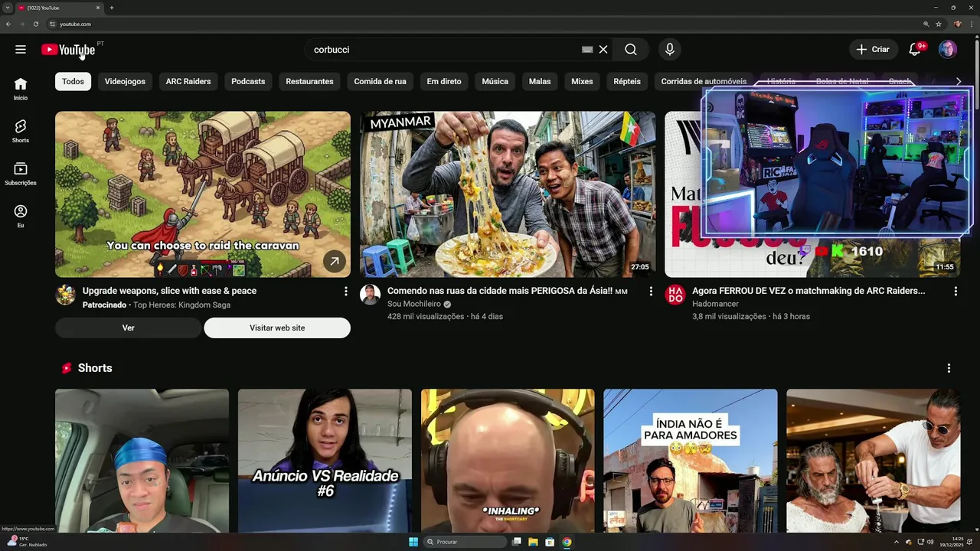The height and width of the screenshot is (551, 980).
Task: Select the Mixes filter chip
Action: click(x=582, y=81)
